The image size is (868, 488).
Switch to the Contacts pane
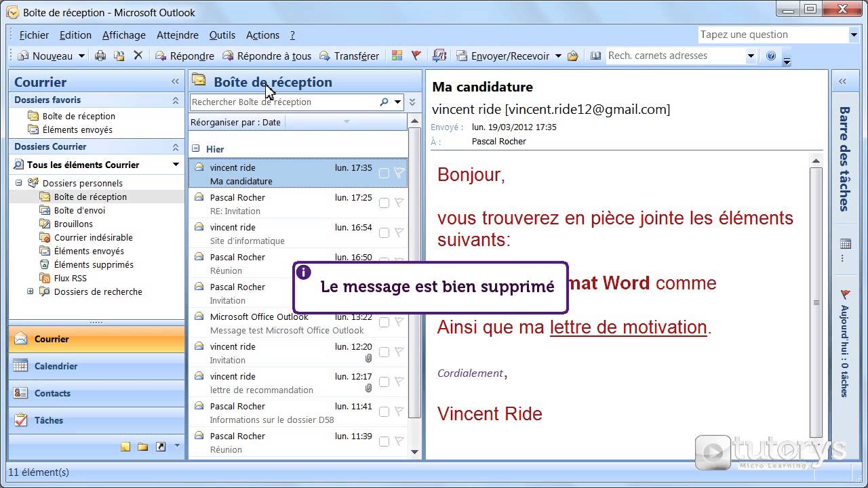point(96,393)
